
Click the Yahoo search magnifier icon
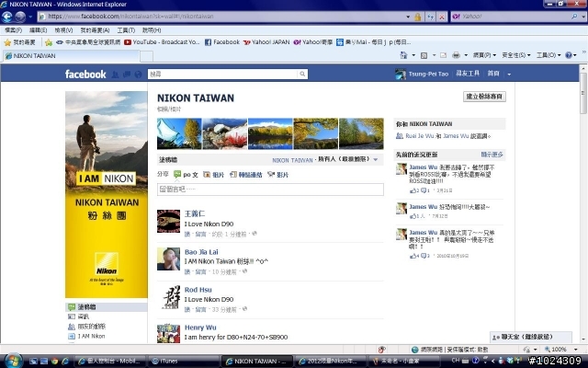[x=574, y=17]
